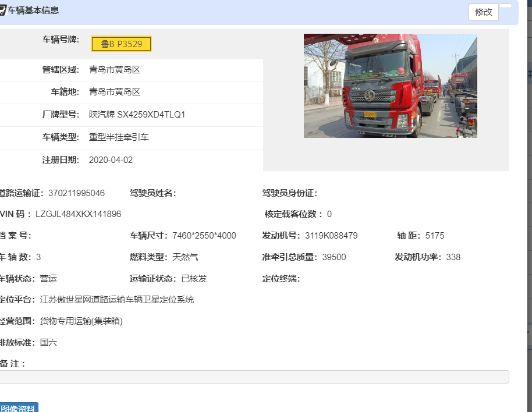
Task: Click the registration date 2020-04-02
Action: 111,160
